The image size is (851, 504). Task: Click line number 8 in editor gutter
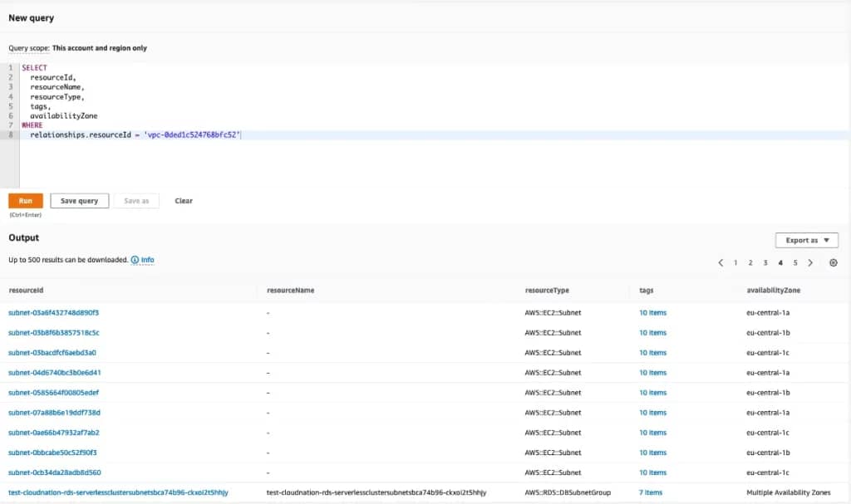[x=10, y=135]
